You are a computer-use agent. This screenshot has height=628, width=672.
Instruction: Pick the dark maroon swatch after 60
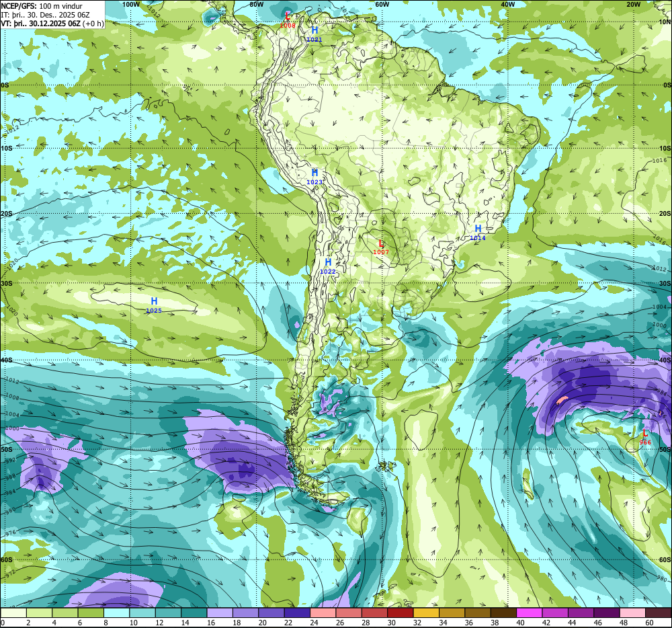(659, 613)
